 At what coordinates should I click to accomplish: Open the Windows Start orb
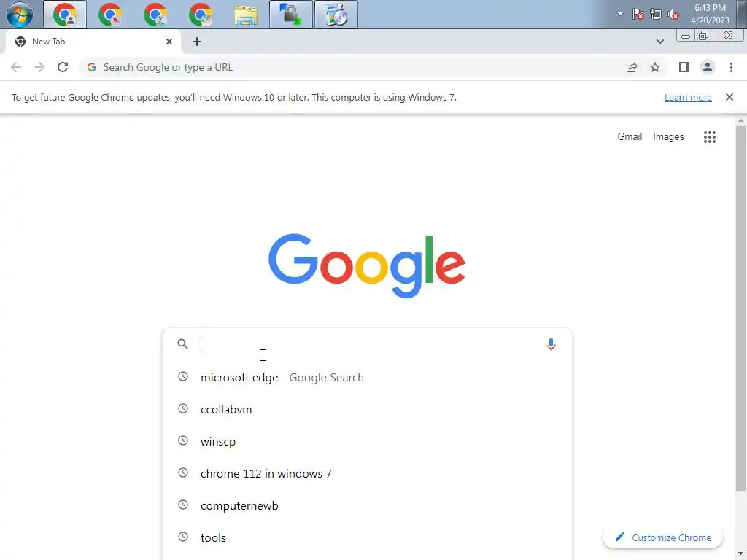(x=20, y=15)
